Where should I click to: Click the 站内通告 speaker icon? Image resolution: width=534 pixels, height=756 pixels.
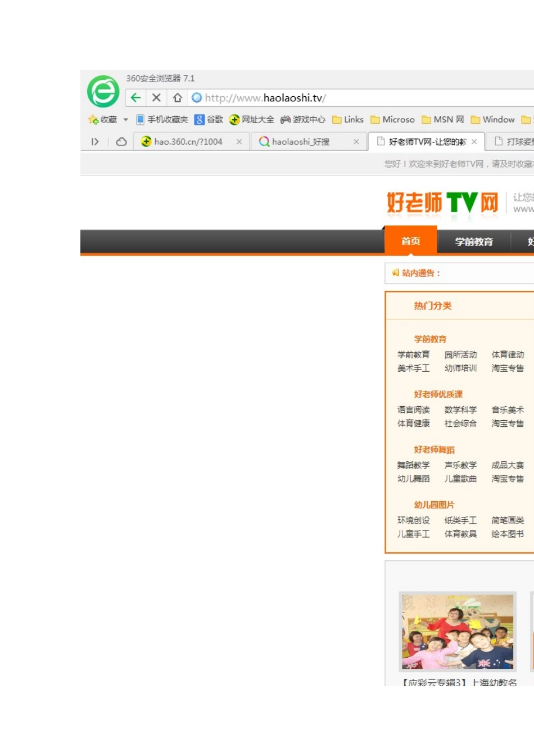tap(396, 273)
